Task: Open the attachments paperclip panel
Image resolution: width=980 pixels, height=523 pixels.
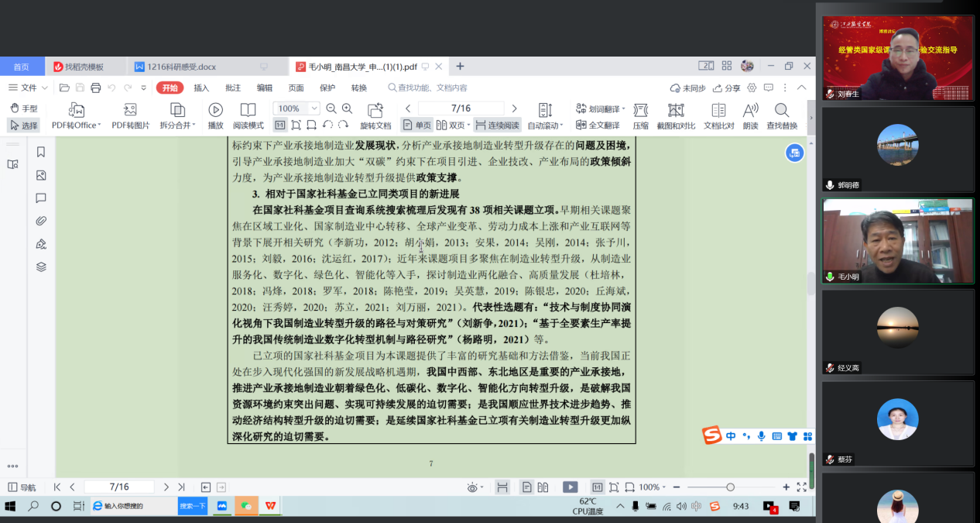Action: click(41, 221)
